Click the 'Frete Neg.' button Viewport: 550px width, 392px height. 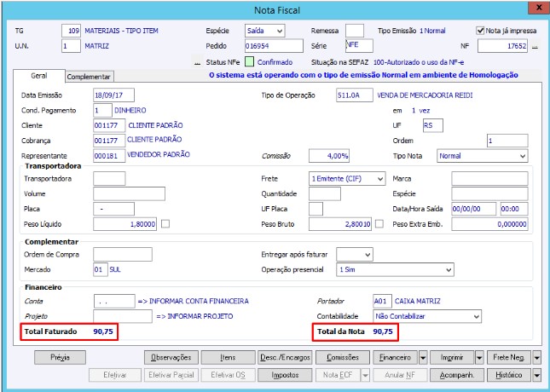(509, 358)
